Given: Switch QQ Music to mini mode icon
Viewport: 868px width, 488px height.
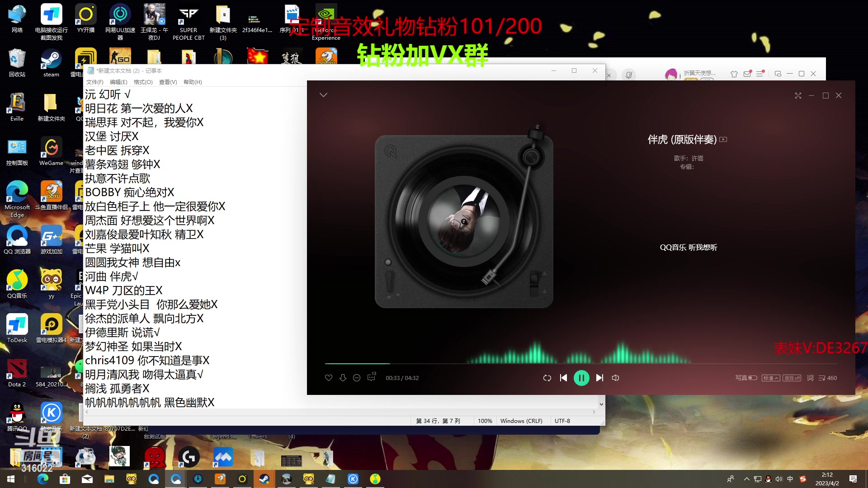Looking at the screenshot, I should coord(778,74).
